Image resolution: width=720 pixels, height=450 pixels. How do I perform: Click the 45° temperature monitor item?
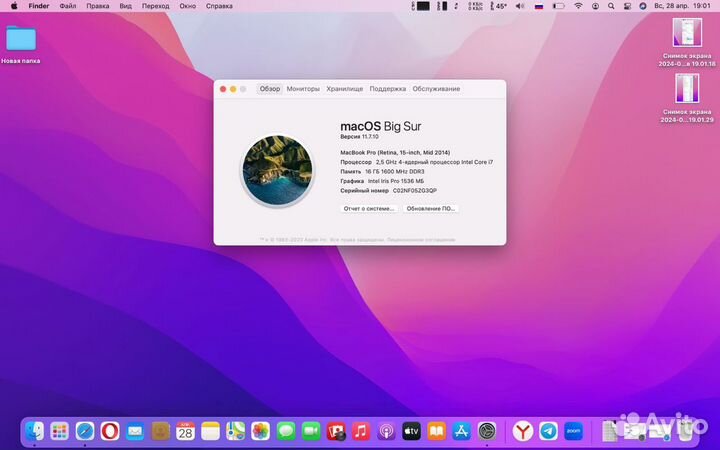(x=499, y=6)
